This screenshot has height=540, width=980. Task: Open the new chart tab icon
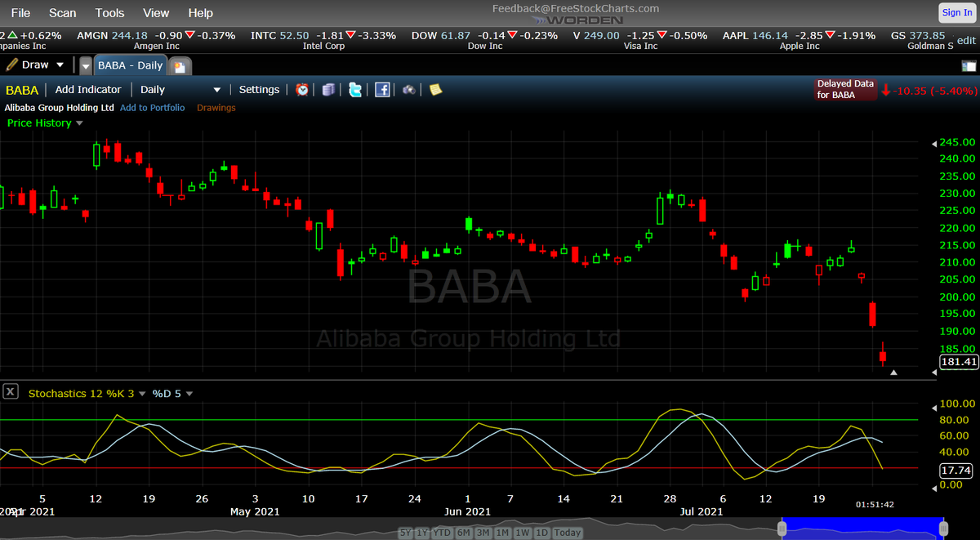click(181, 65)
